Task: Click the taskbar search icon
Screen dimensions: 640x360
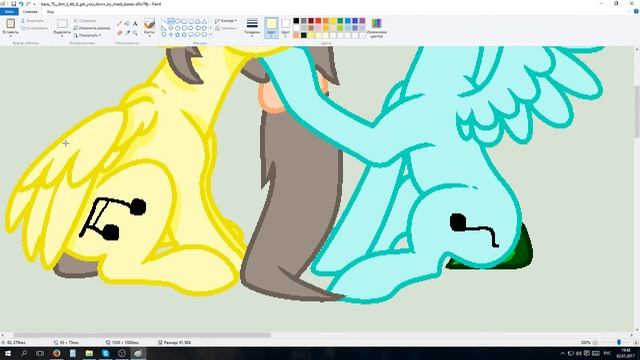Action: (x=24, y=353)
